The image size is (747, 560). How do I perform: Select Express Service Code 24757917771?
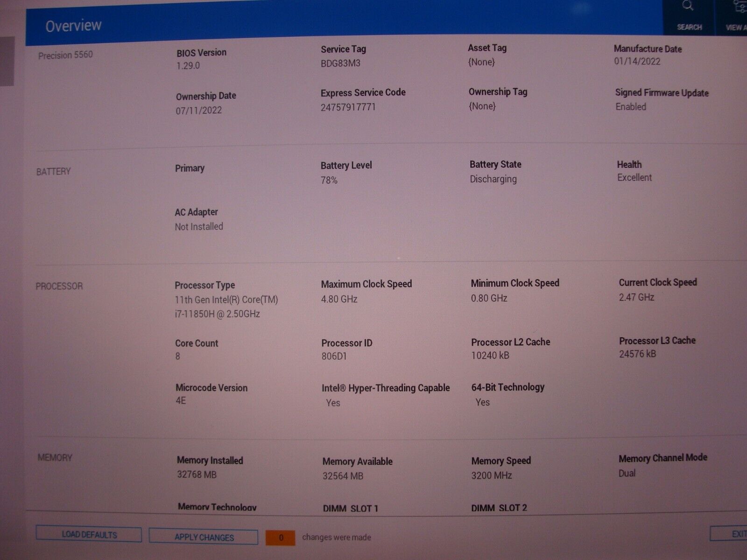(x=348, y=107)
